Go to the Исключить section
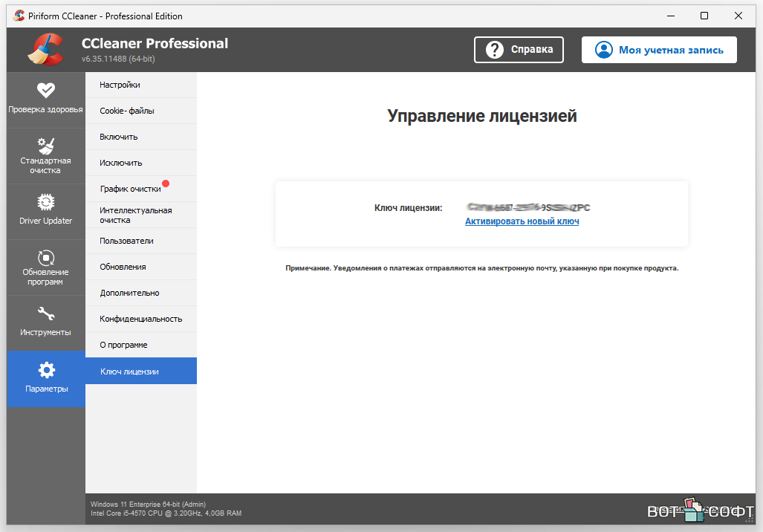 tap(141, 163)
